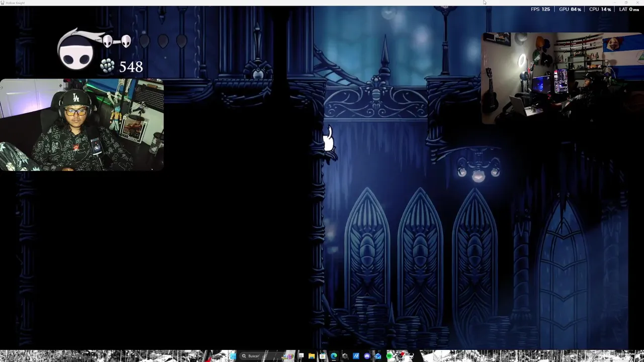The height and width of the screenshot is (362, 644).
Task: Click the Hollow Knight taskbar icon
Action: tap(411, 356)
